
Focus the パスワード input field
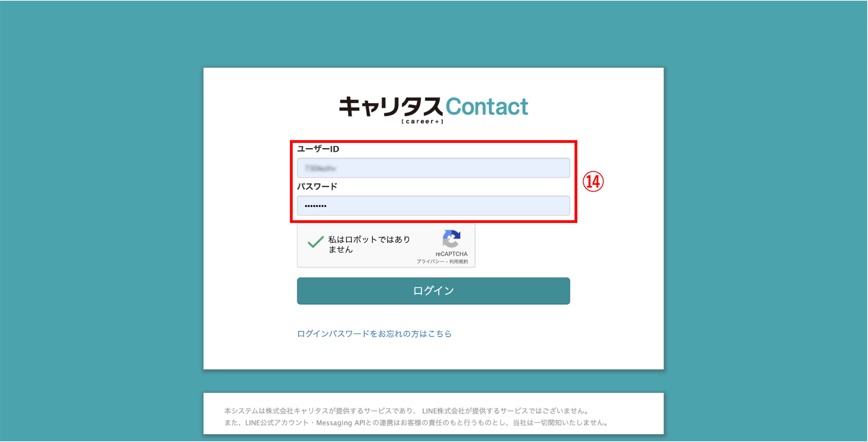pos(433,206)
